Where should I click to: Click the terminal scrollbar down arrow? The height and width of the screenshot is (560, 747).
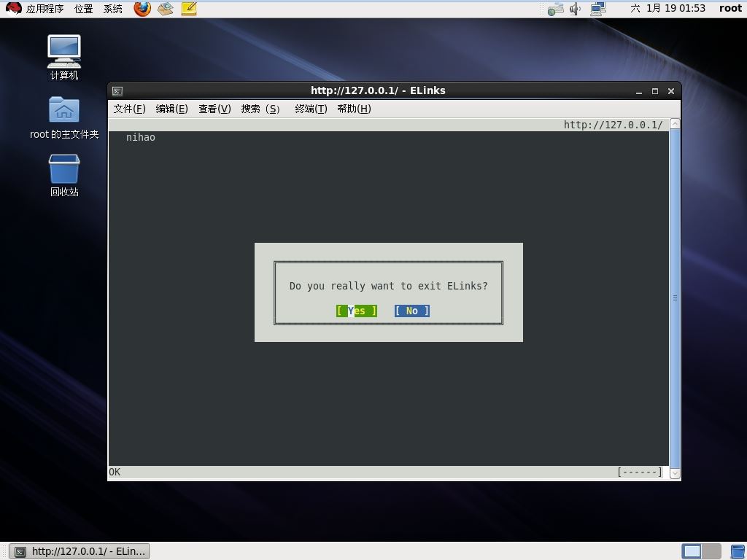(675, 473)
